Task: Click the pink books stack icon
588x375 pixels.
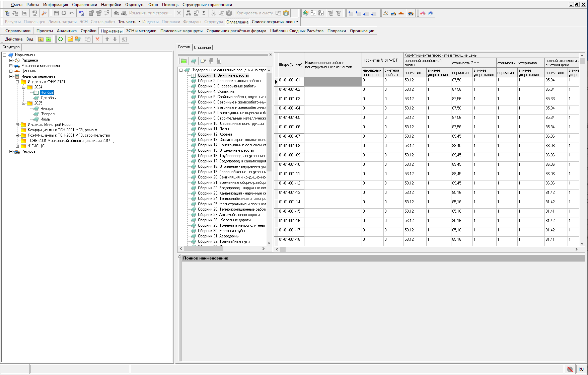Action: click(x=423, y=13)
